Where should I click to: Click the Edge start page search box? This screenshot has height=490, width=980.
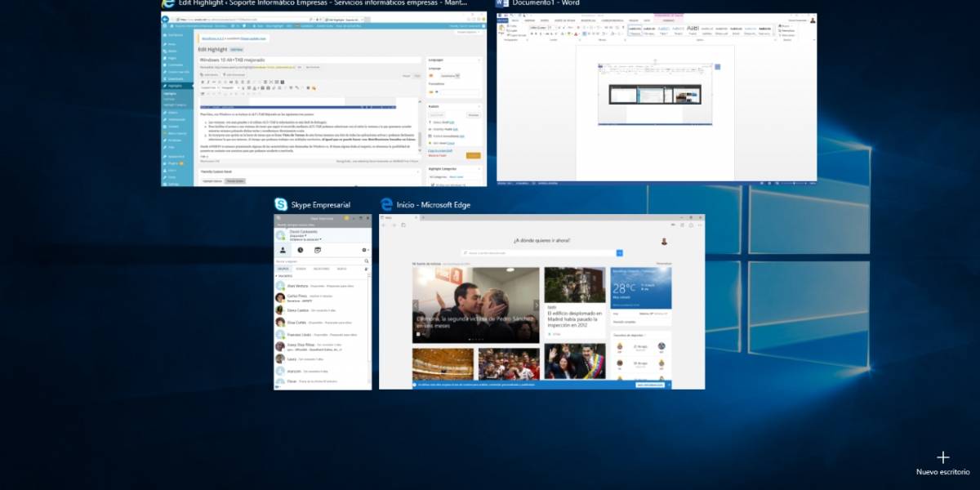(x=538, y=253)
